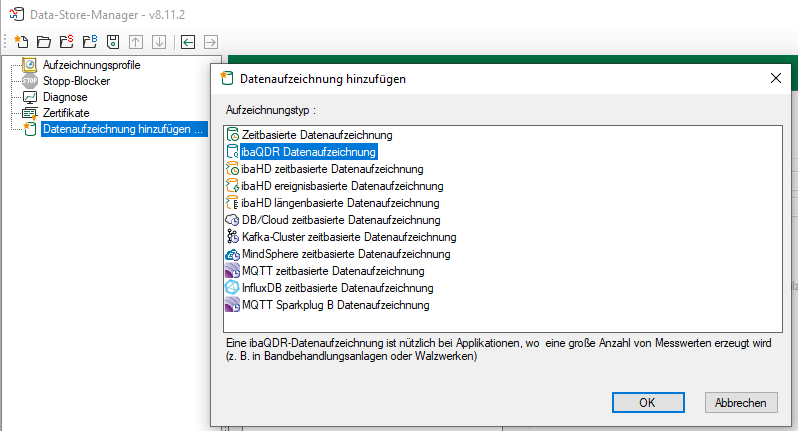Pick 'DB/Cloud zeitbasierte Datenaufzeichnung'
This screenshot has width=798, height=431.
pos(341,220)
